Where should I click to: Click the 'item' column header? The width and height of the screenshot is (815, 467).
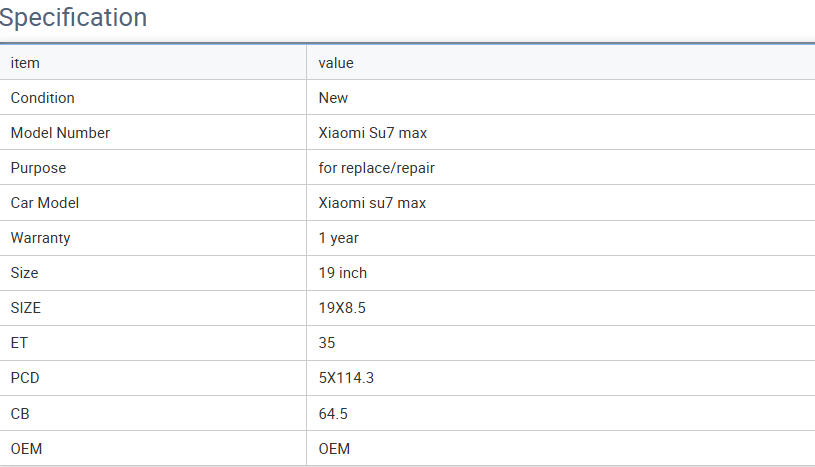point(25,63)
